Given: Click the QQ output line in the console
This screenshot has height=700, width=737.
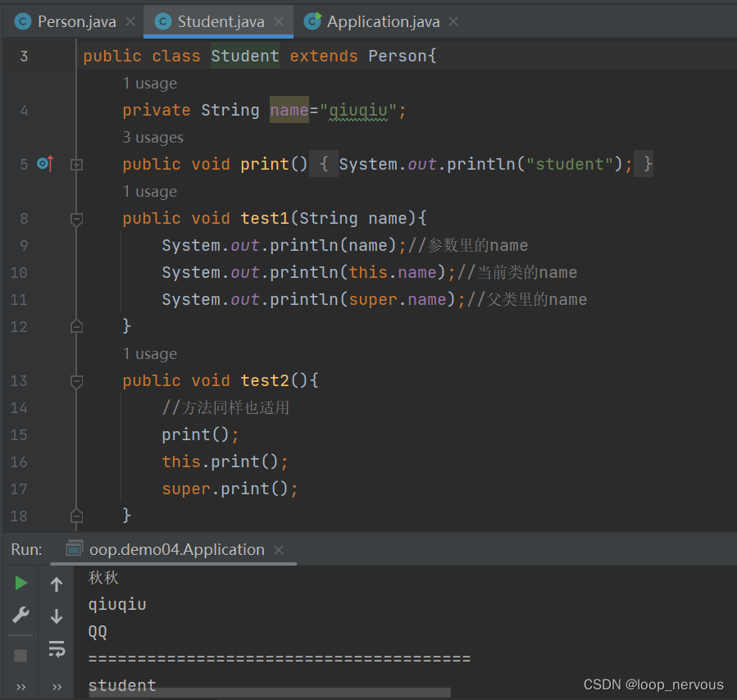Looking at the screenshot, I should click(x=98, y=632).
